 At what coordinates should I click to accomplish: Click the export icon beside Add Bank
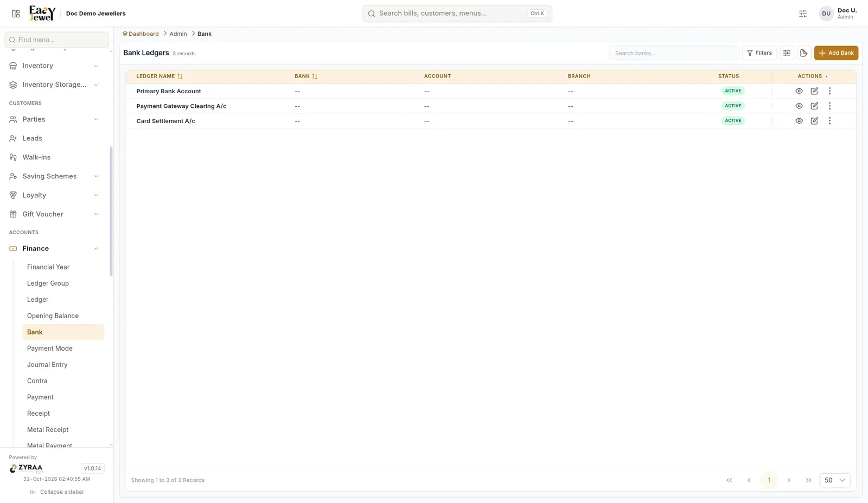pos(804,53)
